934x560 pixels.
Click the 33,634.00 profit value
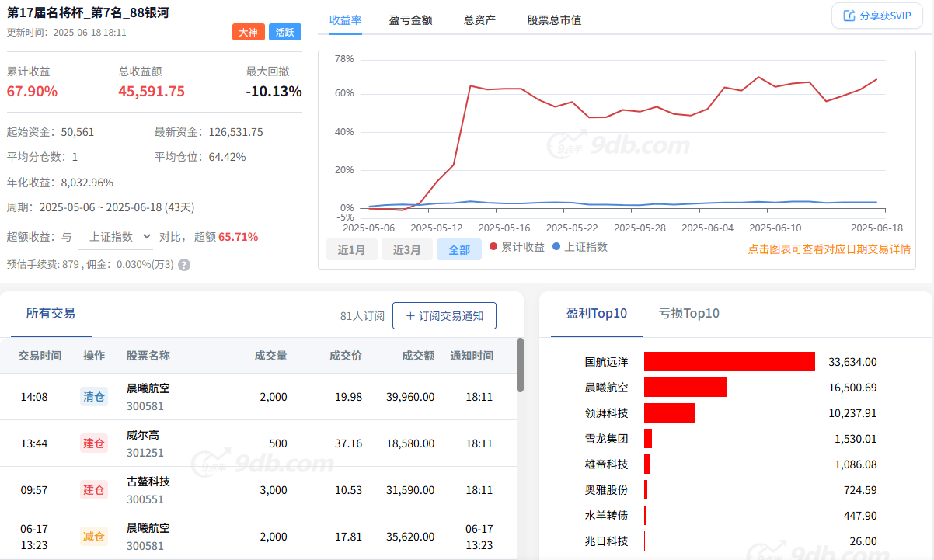852,362
